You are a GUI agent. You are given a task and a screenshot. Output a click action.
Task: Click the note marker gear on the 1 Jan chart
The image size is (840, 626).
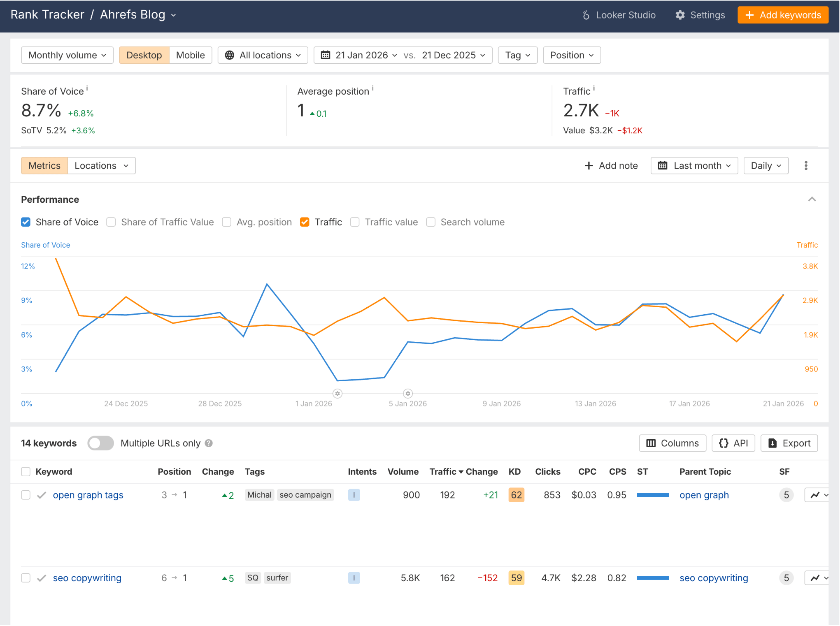point(337,394)
